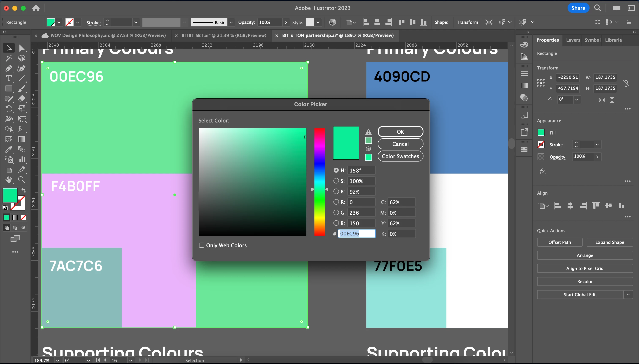This screenshot has height=364, width=639.
Task: Expand the rotation angle dropdown
Action: click(x=577, y=99)
